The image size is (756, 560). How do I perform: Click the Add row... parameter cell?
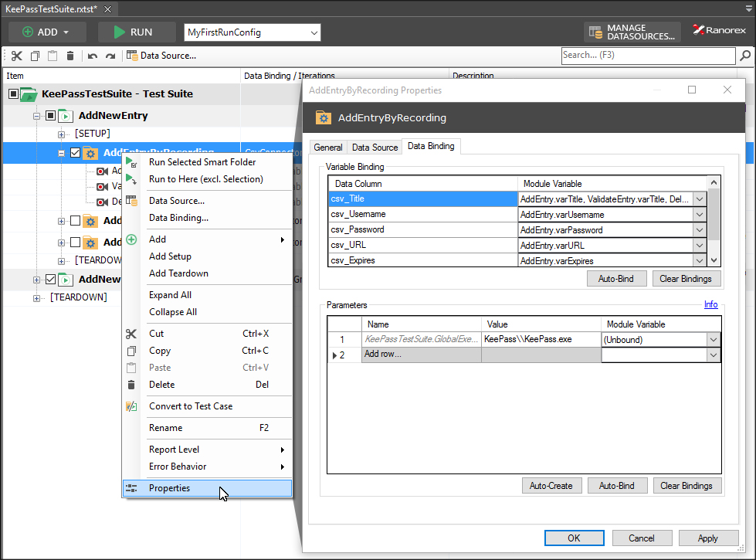click(422, 355)
